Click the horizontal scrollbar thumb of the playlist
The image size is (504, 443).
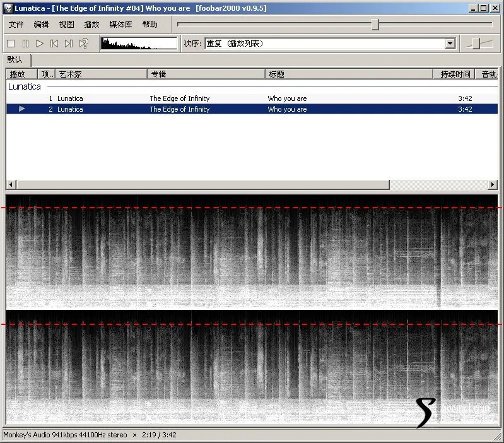point(203,184)
